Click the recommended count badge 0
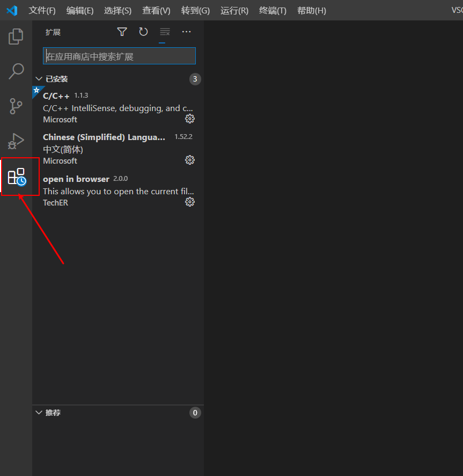Viewport: 463px width, 476px height. click(x=195, y=413)
